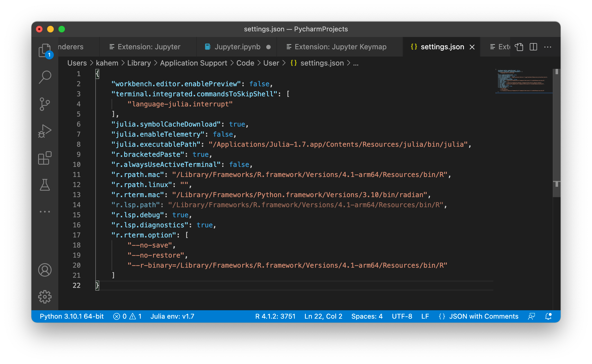Open the Extensions view icon
The width and height of the screenshot is (592, 364).
point(45,158)
